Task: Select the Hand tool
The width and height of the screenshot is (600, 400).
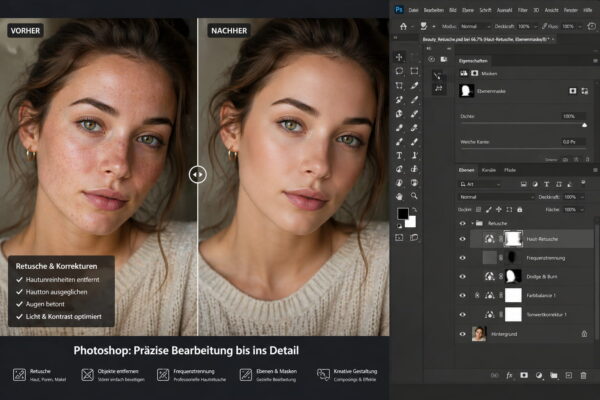Action: (x=399, y=196)
